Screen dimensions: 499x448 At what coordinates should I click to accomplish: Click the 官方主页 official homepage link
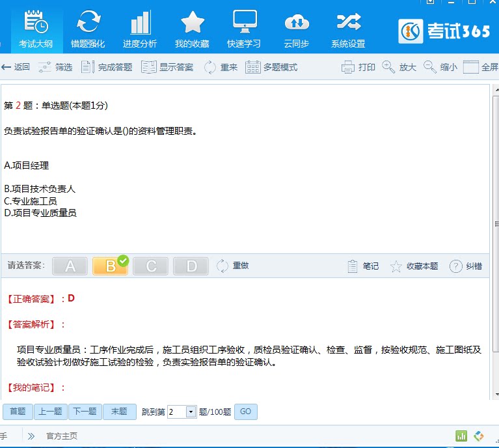point(62,436)
